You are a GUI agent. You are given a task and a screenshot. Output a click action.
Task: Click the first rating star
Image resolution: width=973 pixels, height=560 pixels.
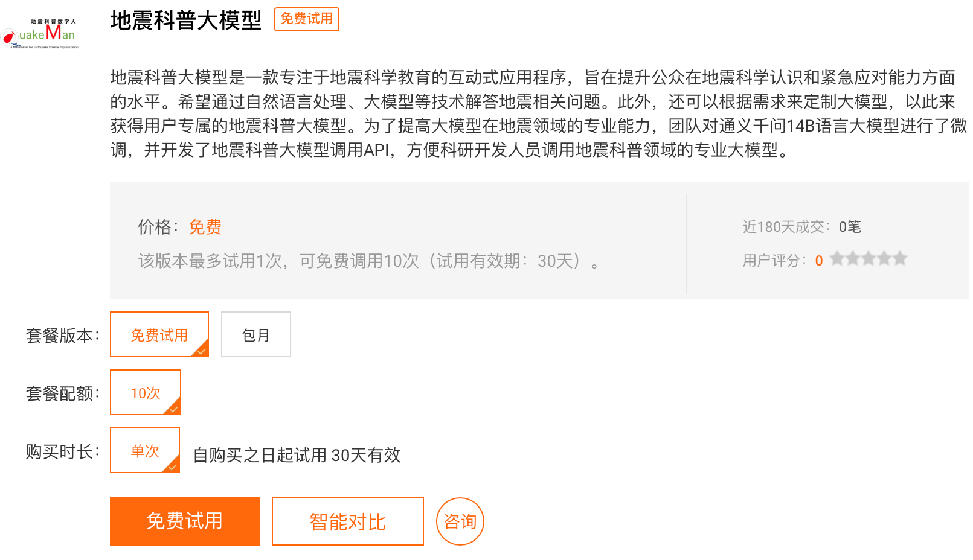(x=837, y=259)
